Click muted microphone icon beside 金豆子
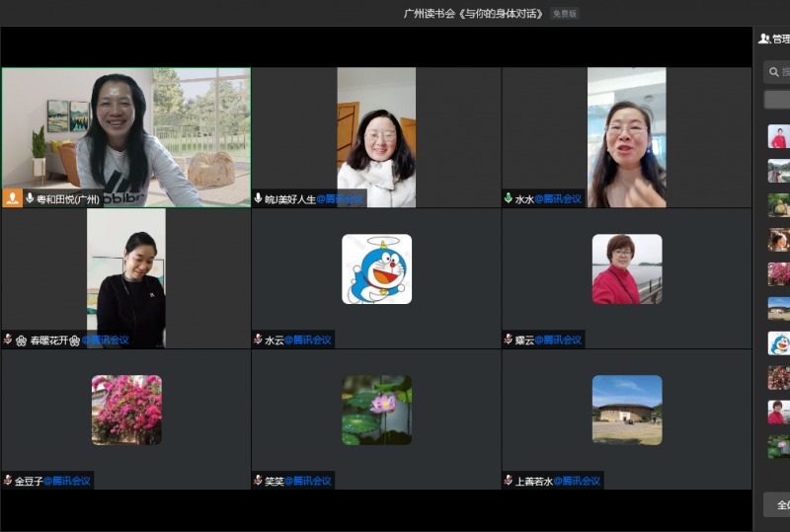This screenshot has width=790, height=532. click(8, 481)
